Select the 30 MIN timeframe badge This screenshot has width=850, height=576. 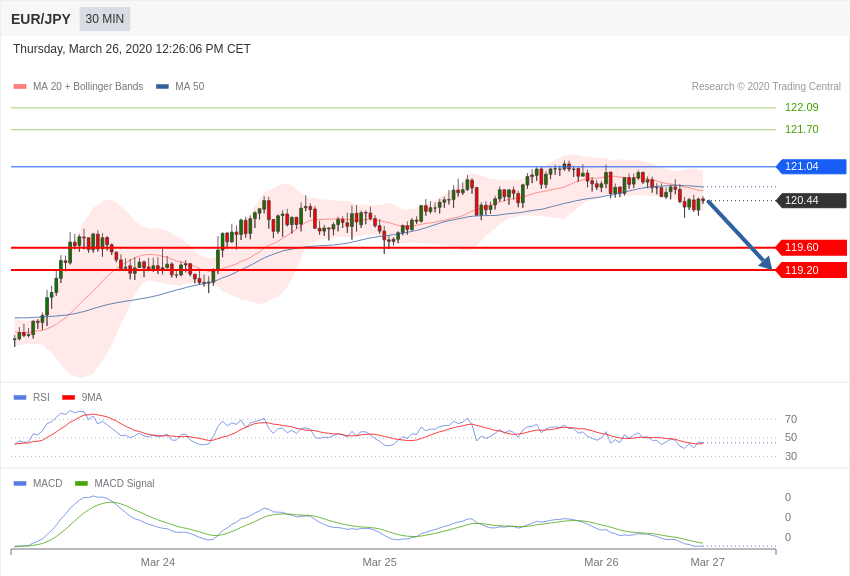[x=105, y=19]
